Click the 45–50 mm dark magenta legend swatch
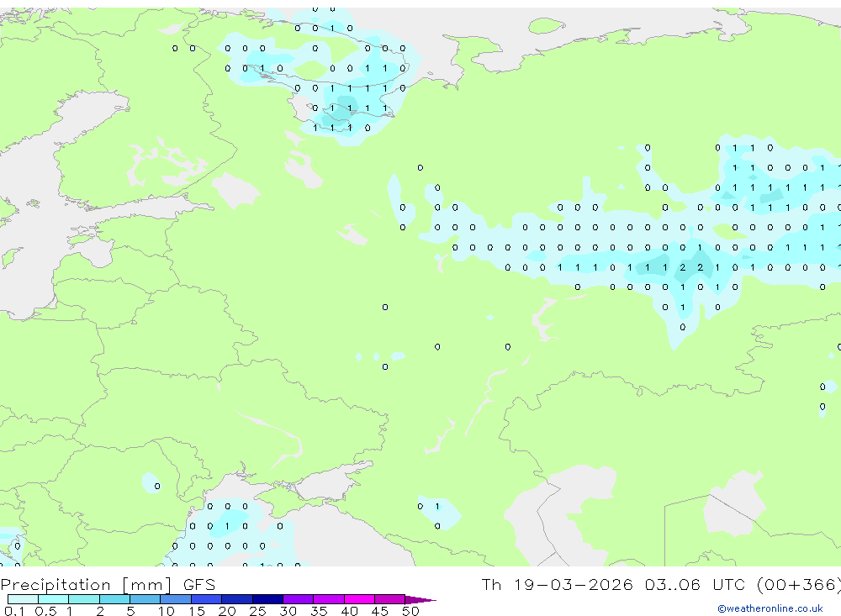The image size is (841, 616). click(390, 599)
